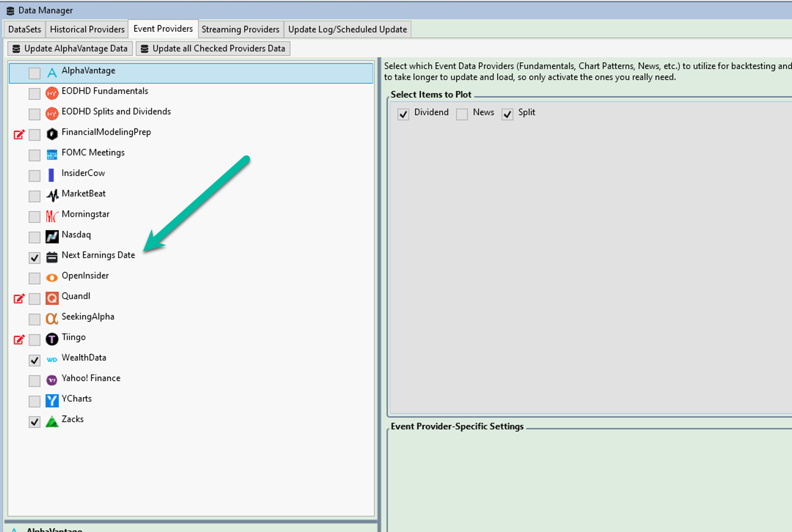Select the Quandl list entry

(191, 298)
